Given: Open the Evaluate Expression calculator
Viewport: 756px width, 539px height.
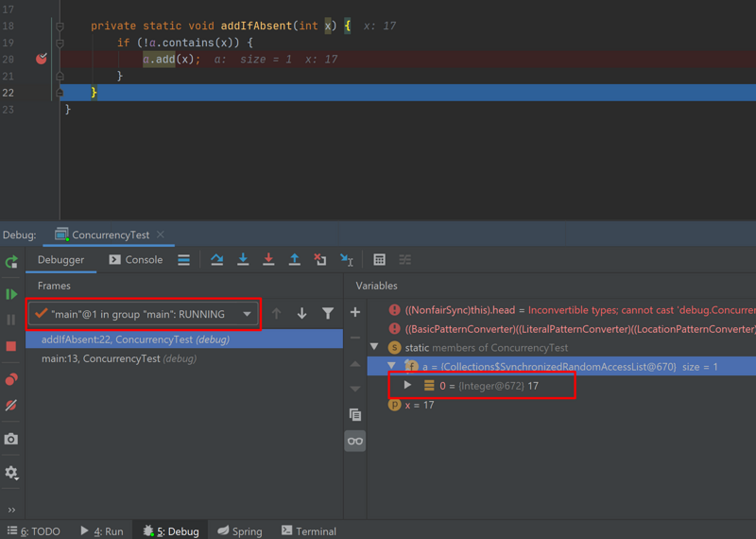Looking at the screenshot, I should [379, 260].
